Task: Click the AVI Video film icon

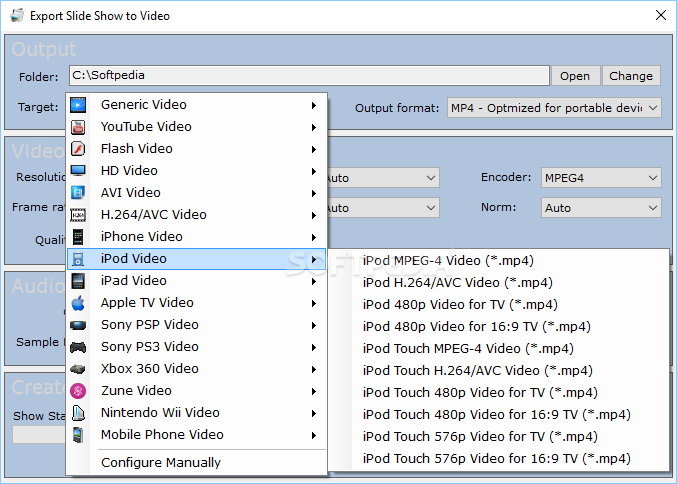Action: [78, 193]
